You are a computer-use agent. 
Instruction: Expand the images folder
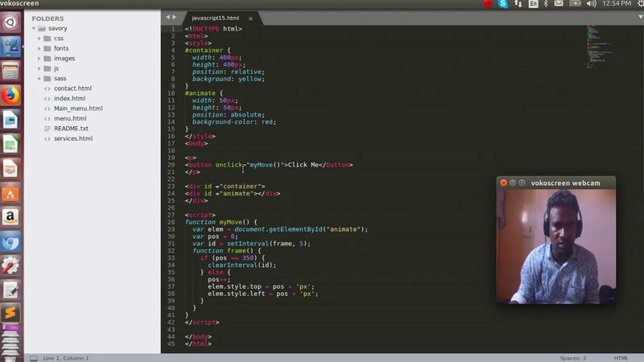39,58
